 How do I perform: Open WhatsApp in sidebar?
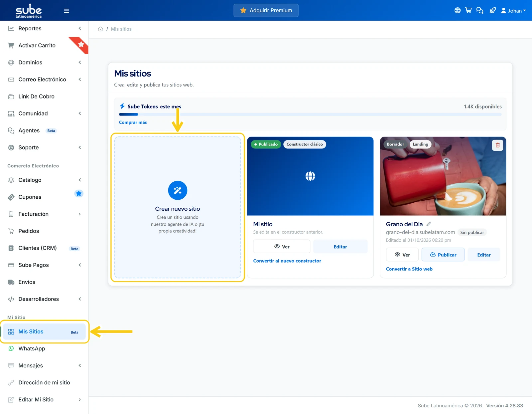(x=44, y=348)
